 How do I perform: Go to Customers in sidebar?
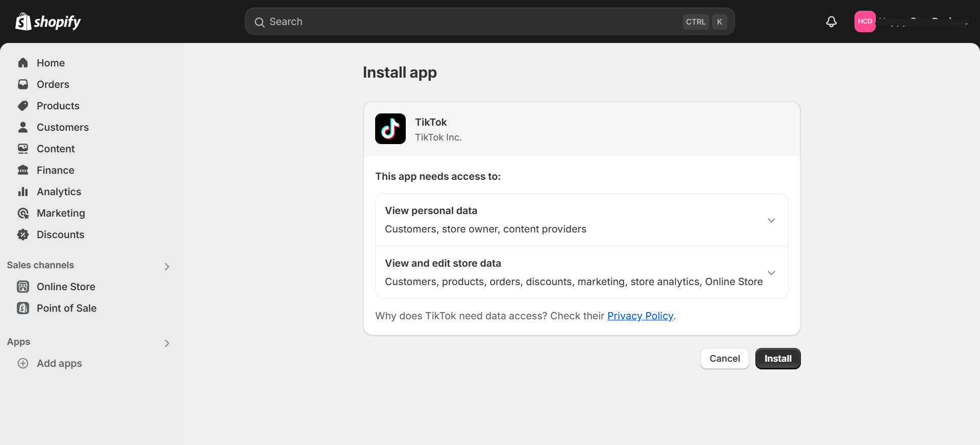click(62, 127)
